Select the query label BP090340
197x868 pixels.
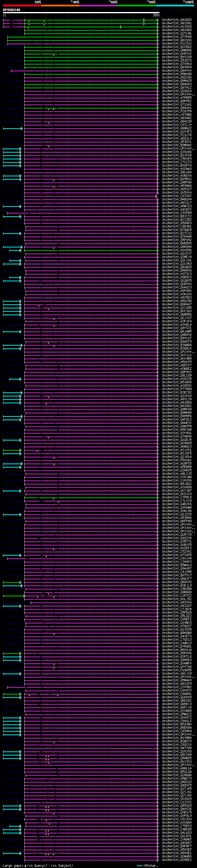click(11, 10)
